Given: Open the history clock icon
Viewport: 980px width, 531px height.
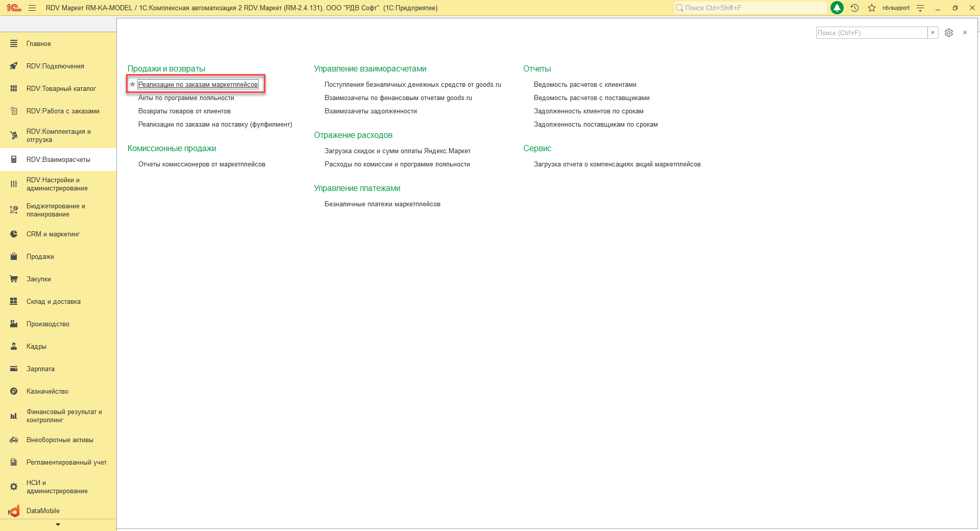Looking at the screenshot, I should 855,8.
